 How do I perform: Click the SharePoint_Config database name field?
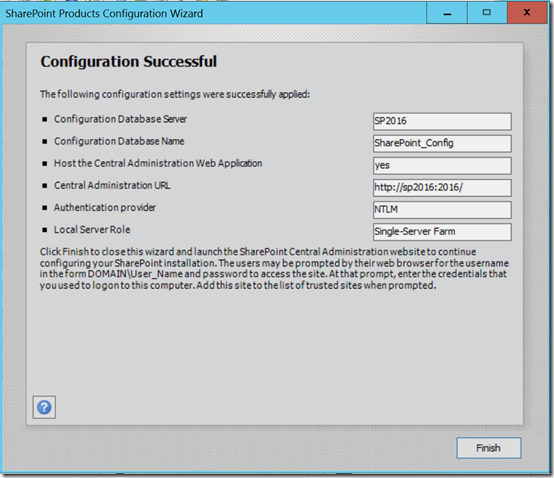coord(442,143)
